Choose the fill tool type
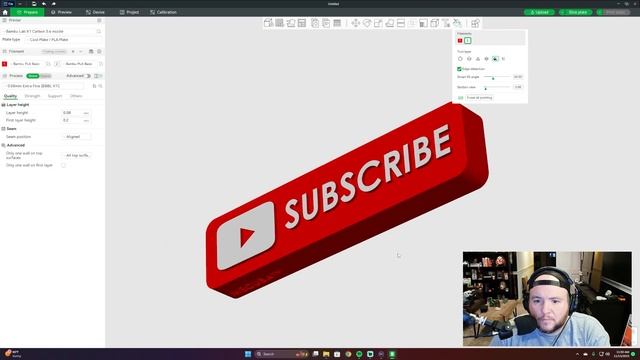The height and width of the screenshot is (360, 640). (x=495, y=59)
